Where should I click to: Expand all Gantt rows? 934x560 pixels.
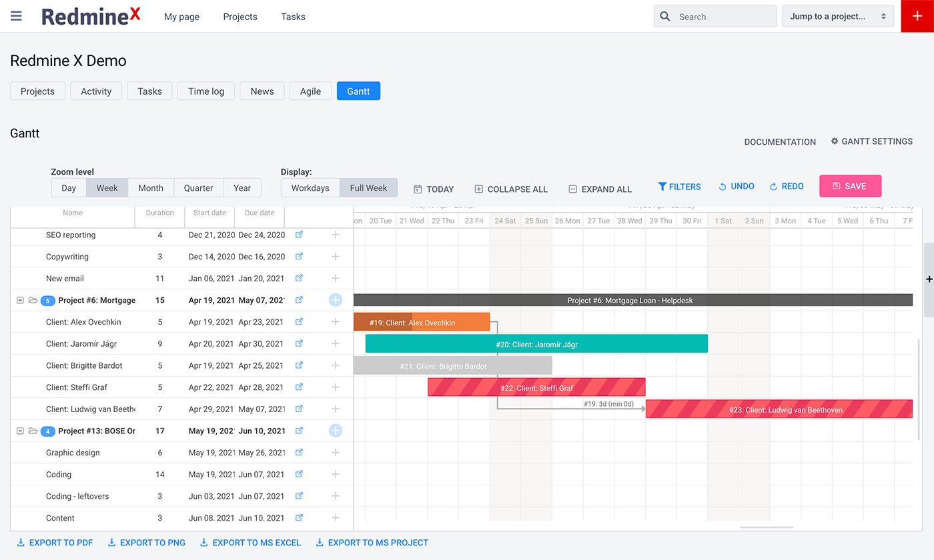click(600, 189)
